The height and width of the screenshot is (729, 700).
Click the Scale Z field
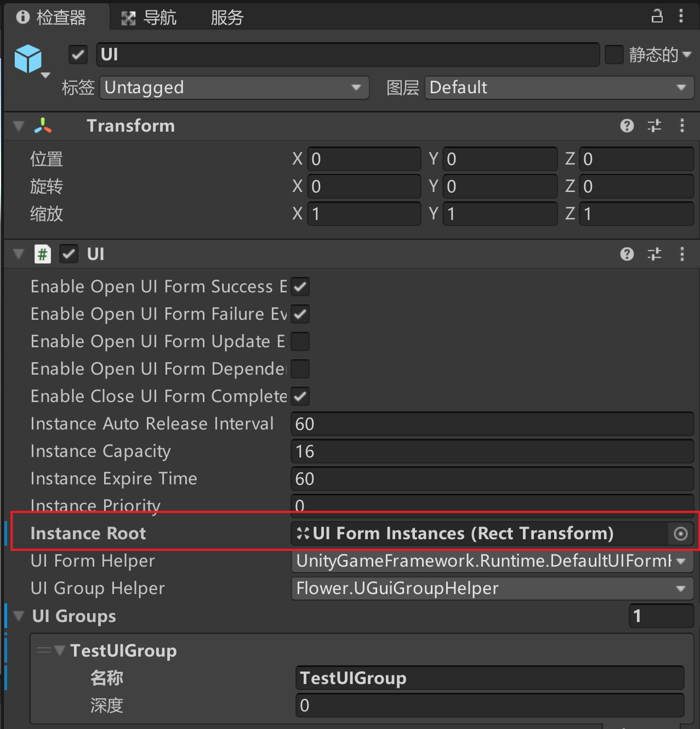pos(636,214)
